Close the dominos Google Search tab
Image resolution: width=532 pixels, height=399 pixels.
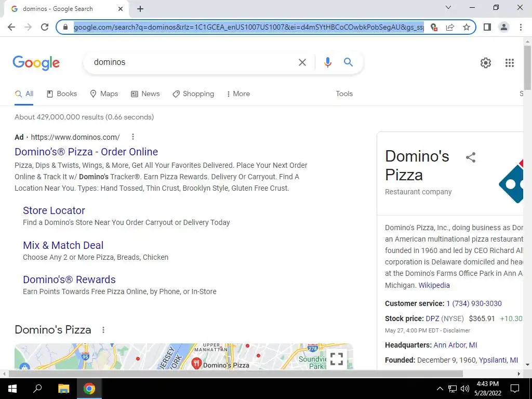coord(121,9)
